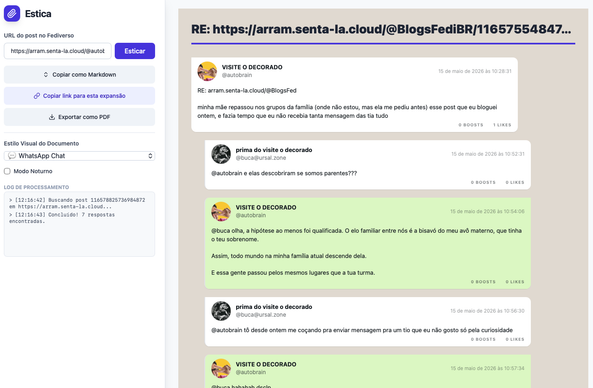Click Exportar como PDF button

79,117
